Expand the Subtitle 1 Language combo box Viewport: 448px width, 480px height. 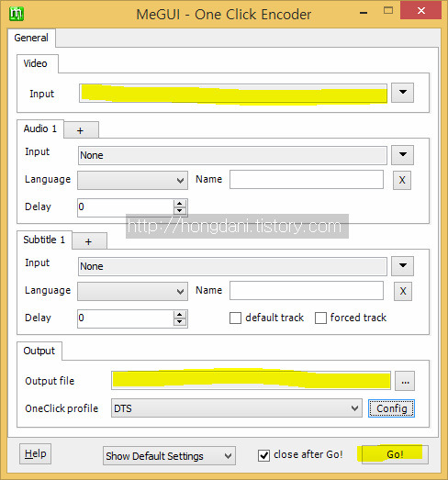132,292
